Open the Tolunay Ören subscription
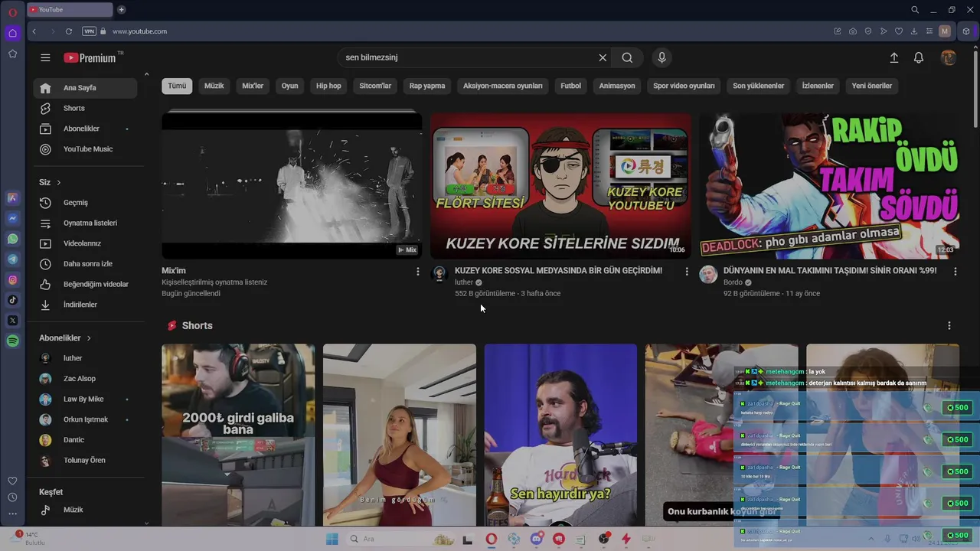Screen dimensions: 980x551 coord(85,460)
